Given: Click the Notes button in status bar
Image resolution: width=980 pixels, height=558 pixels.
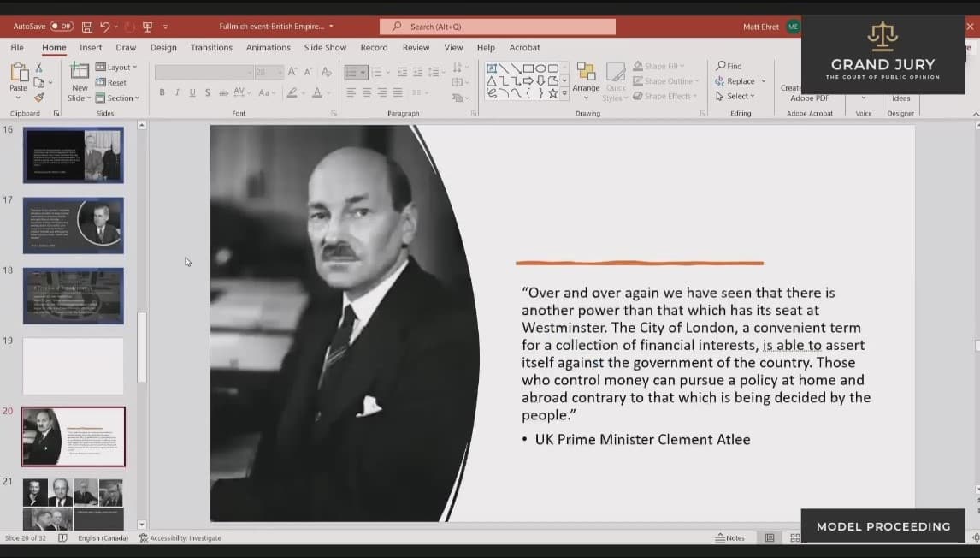Looking at the screenshot, I should point(729,538).
